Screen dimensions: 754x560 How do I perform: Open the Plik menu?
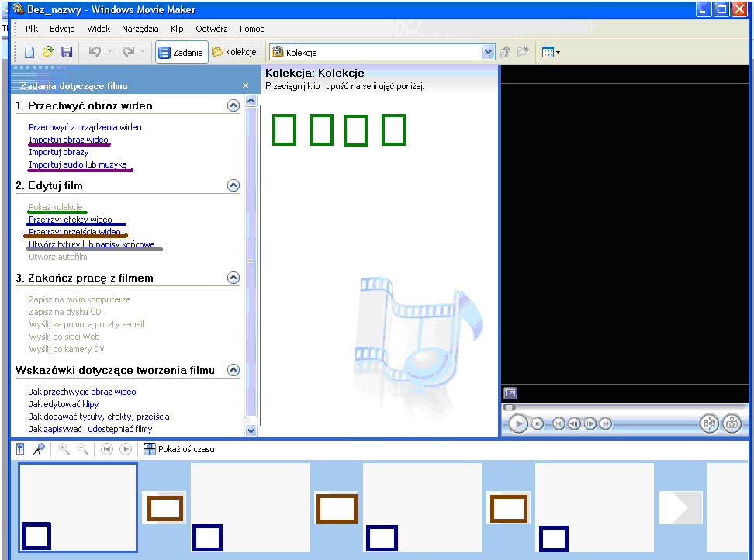[x=32, y=29]
